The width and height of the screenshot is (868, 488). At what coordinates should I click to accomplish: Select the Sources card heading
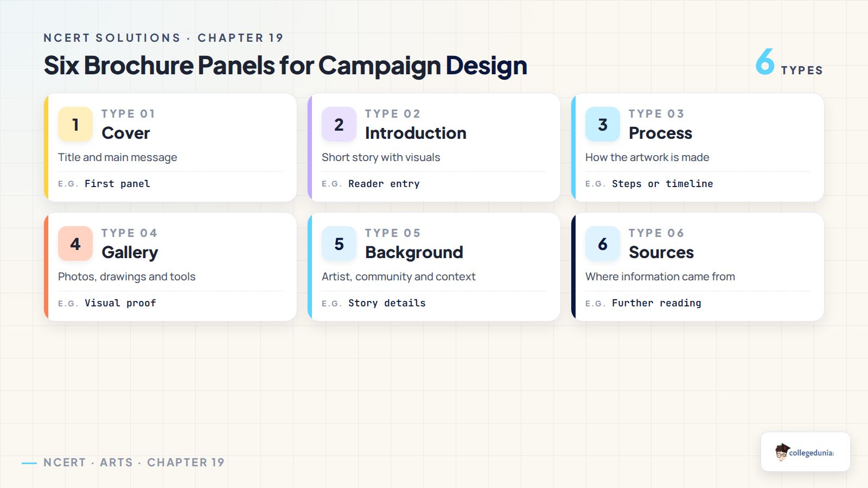[661, 253]
